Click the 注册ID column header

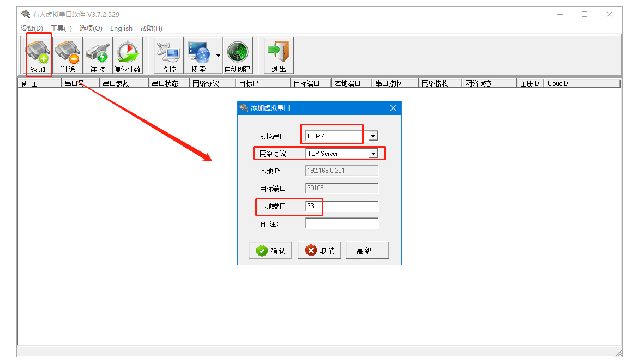tap(530, 83)
